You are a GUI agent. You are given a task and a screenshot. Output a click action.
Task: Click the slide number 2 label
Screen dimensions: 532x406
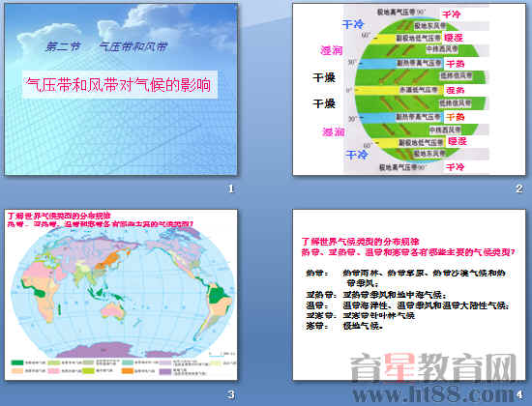click(x=519, y=188)
